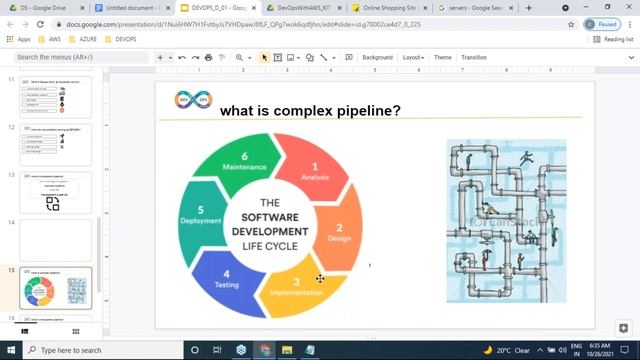Open the line type dropdown arrow
Image resolution: width=640 pixels, height=360 pixels.
click(334, 58)
